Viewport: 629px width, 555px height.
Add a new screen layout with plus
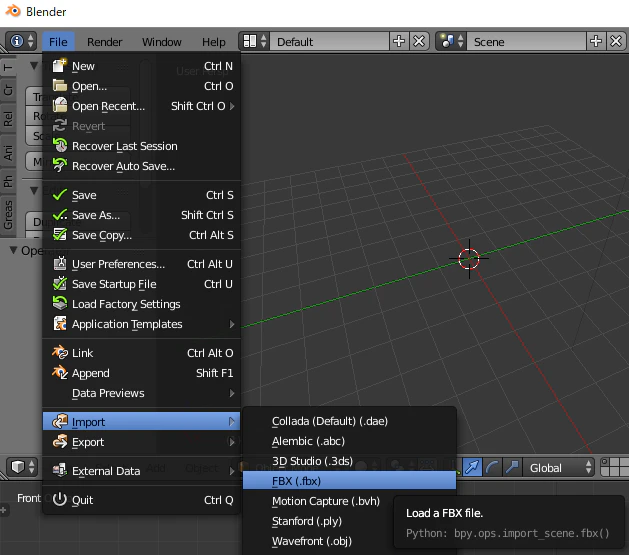coord(399,41)
